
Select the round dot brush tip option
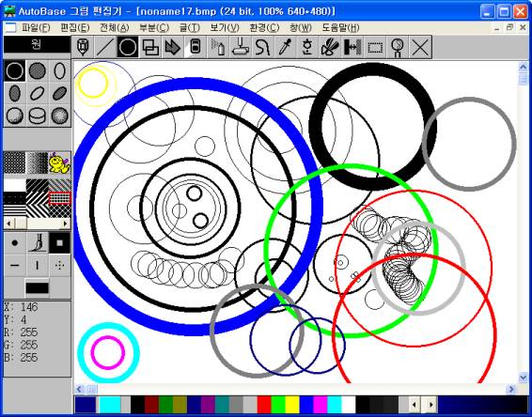[x=15, y=243]
